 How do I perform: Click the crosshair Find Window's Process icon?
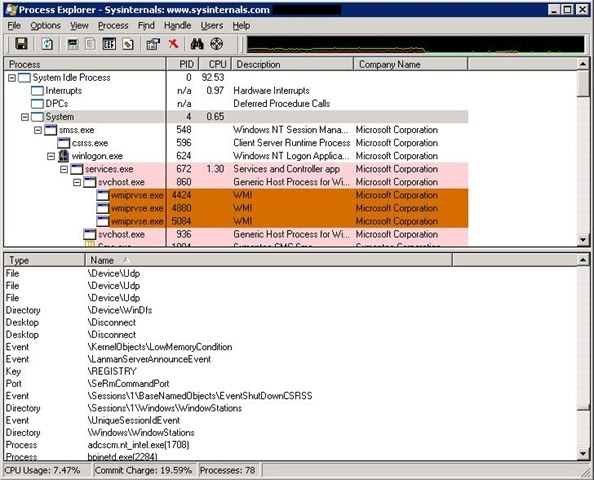click(216, 44)
